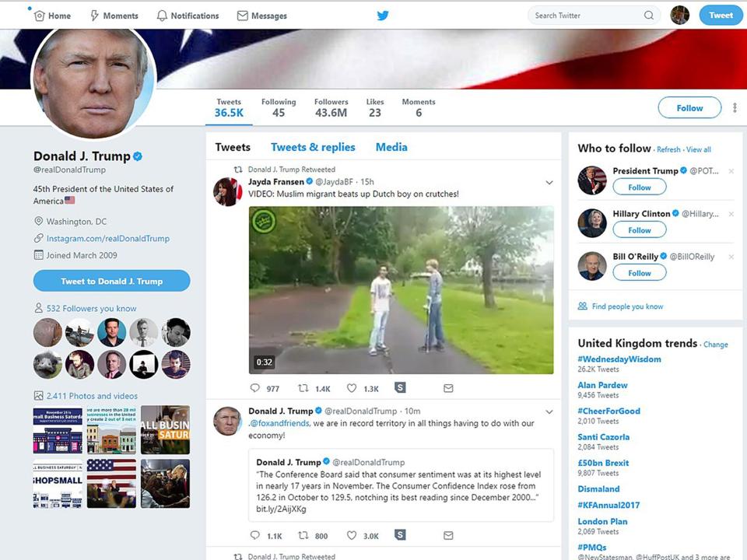Click Tweet to Donald J. Trump
The width and height of the screenshot is (747, 560).
pyautogui.click(x=111, y=281)
